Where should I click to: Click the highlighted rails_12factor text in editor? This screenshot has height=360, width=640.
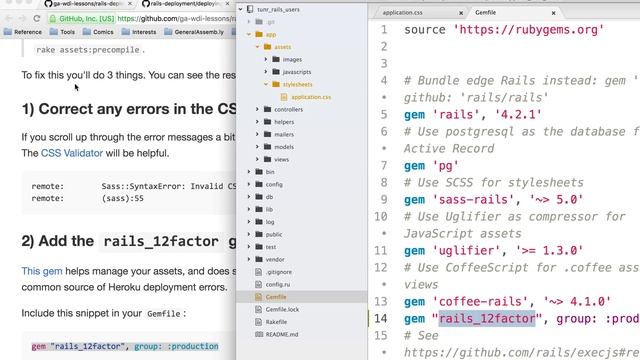point(487,318)
